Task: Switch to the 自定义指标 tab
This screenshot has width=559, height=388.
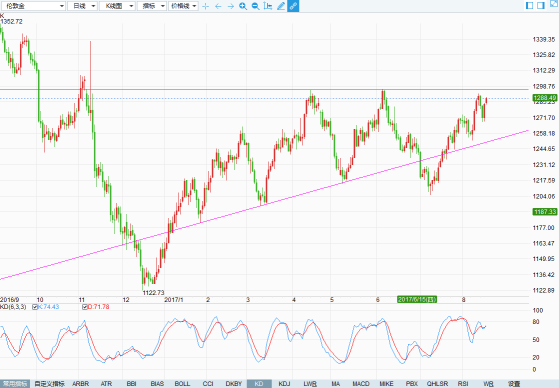Action: pos(49,384)
